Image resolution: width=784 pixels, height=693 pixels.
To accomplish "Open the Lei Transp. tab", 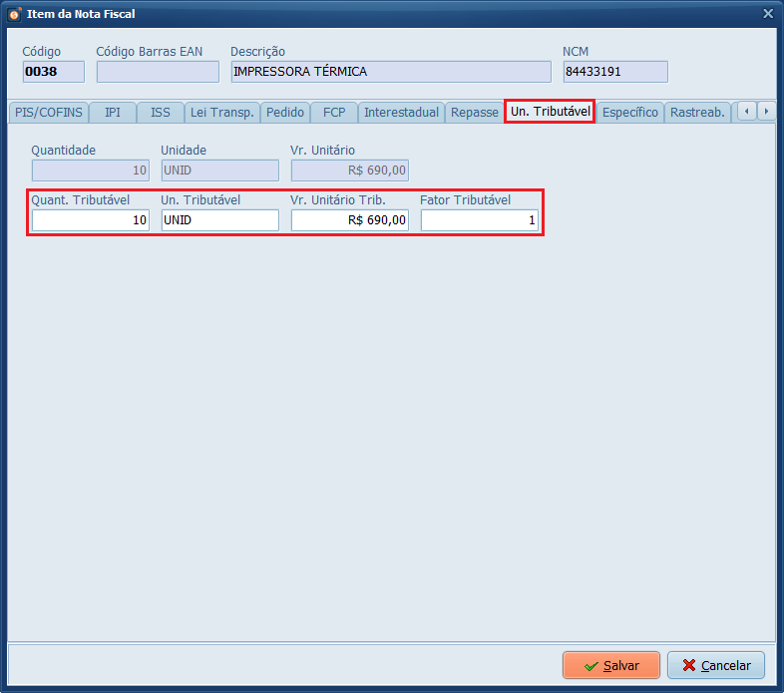I will (221, 113).
